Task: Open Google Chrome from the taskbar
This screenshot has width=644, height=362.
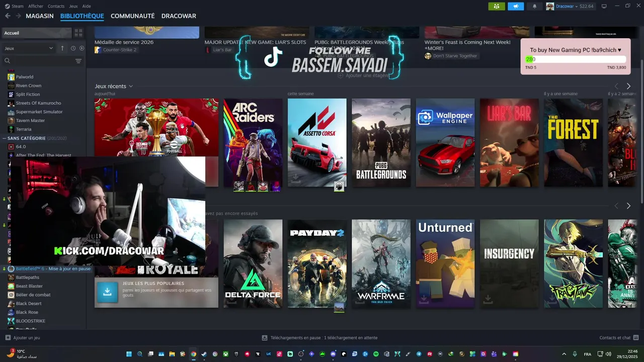Action: [x=193, y=354]
